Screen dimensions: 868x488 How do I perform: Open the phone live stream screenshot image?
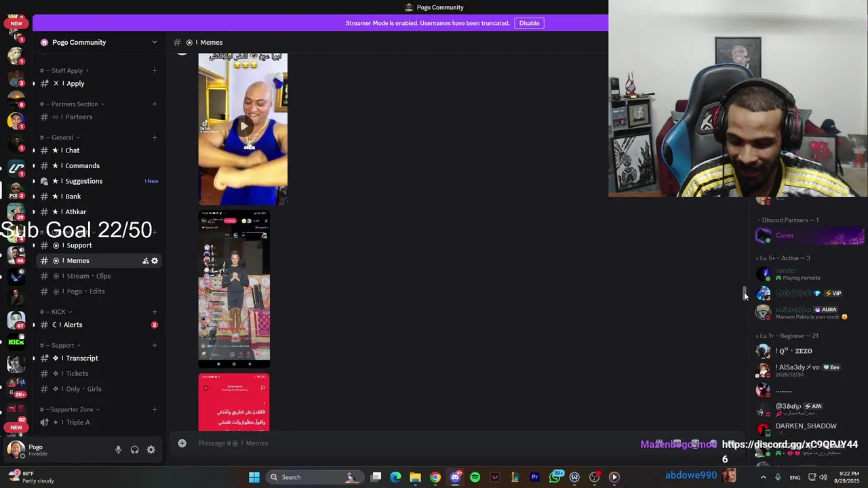234,289
